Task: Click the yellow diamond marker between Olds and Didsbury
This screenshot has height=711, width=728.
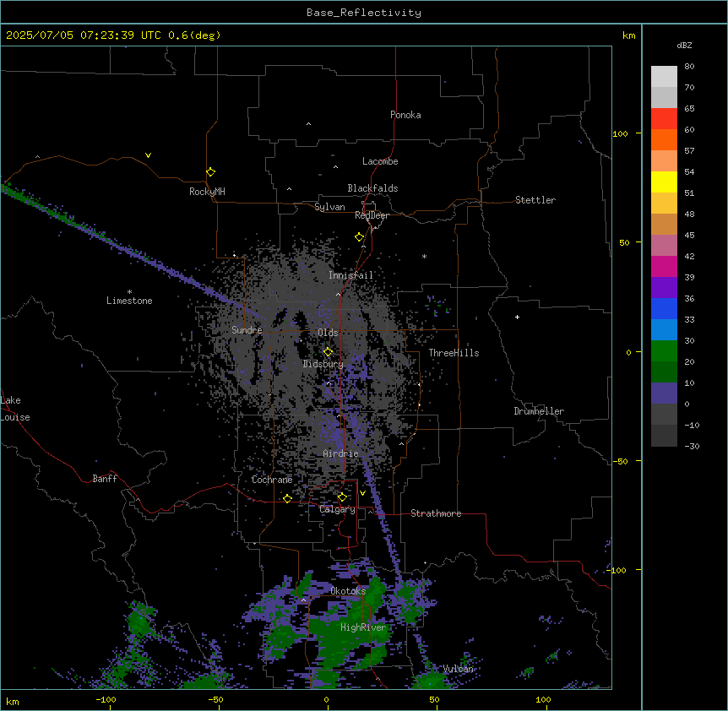Action: 328,352
